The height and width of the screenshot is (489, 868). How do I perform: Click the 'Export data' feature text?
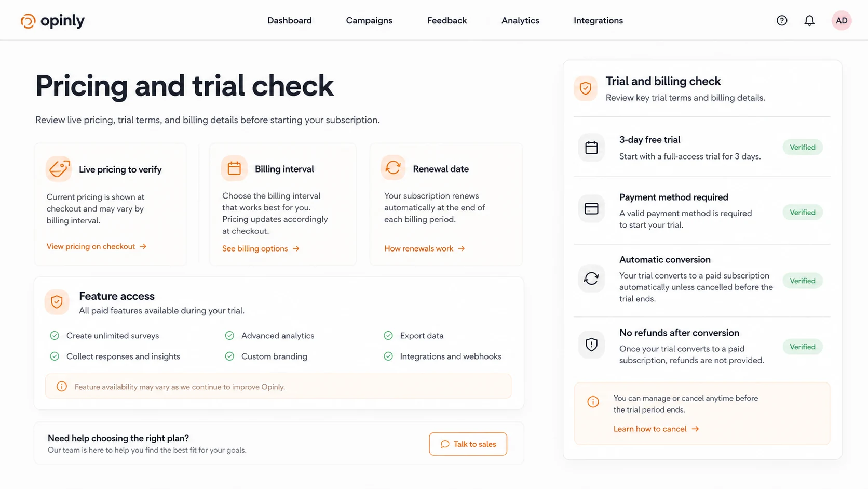(422, 336)
